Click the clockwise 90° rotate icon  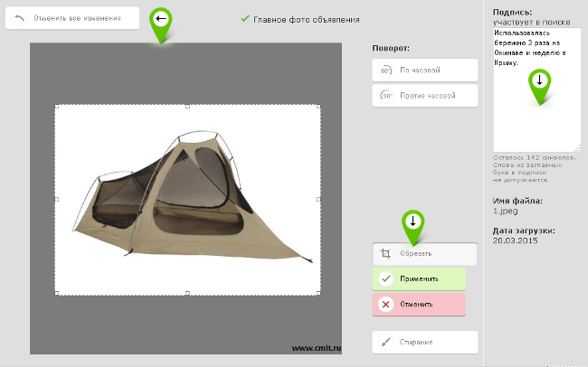tap(385, 71)
